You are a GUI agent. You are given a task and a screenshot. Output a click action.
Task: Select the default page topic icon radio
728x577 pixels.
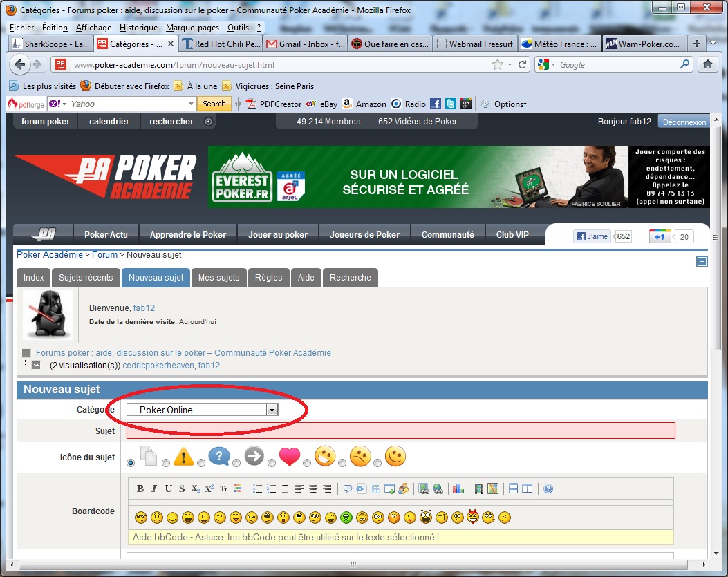coord(131,463)
